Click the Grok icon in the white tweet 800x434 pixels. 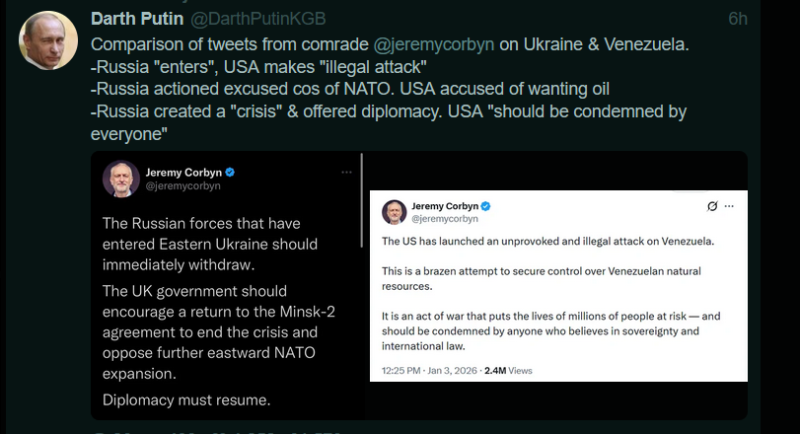point(712,207)
